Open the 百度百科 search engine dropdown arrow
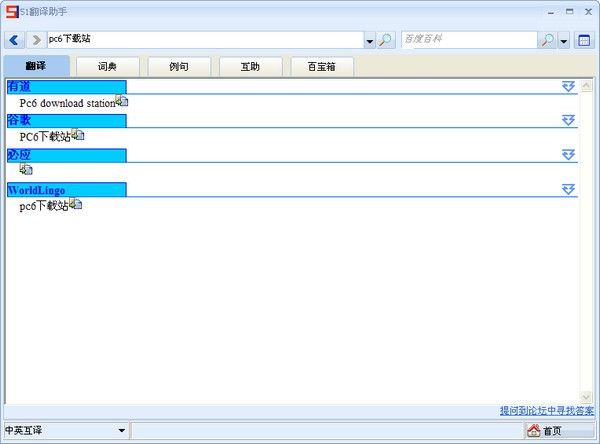The image size is (600, 444). click(x=564, y=41)
